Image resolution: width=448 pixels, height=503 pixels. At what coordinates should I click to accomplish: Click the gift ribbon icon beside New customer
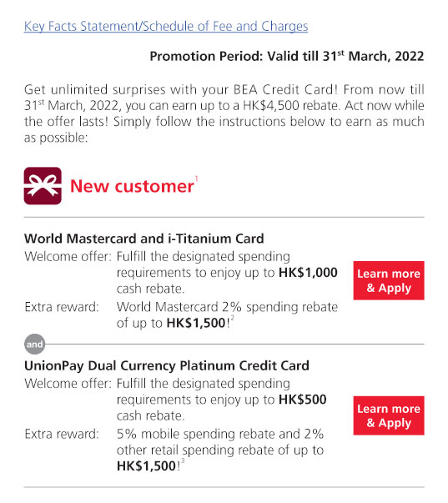pyautogui.click(x=43, y=186)
